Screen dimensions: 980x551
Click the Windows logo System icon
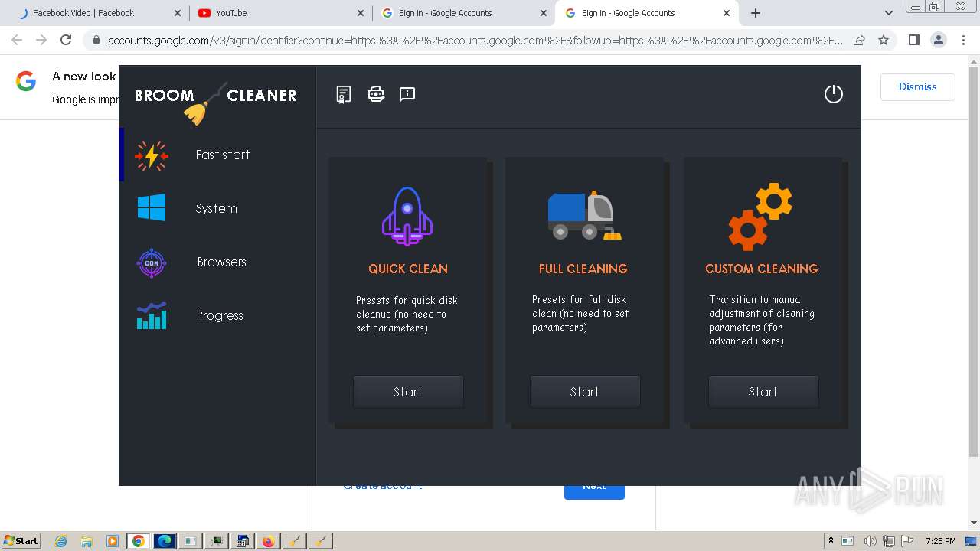152,207
